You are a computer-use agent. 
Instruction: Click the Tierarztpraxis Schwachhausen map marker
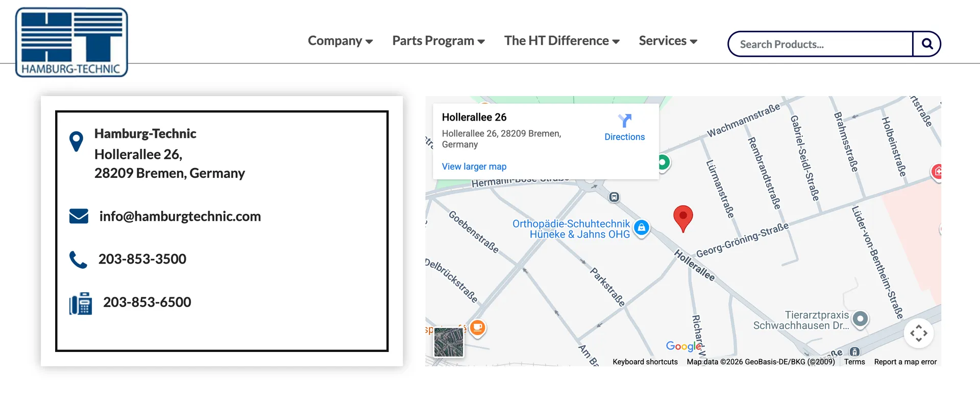[x=860, y=319]
